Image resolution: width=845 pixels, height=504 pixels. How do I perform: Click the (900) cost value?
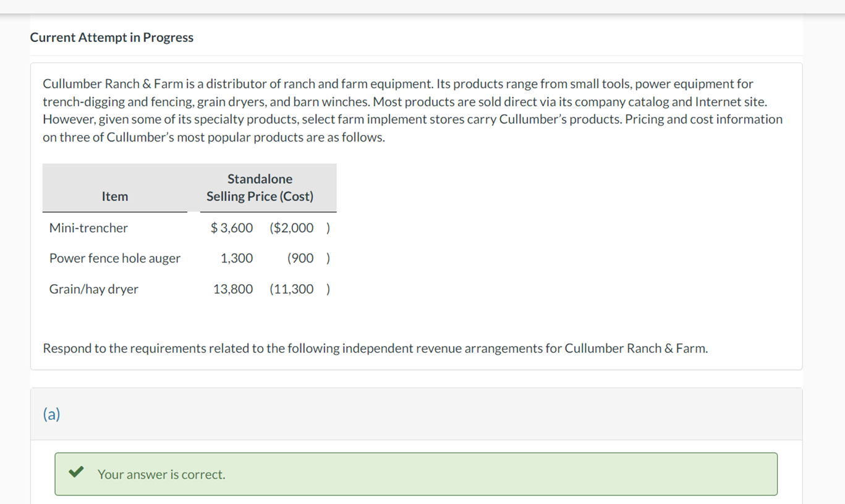pyautogui.click(x=307, y=258)
